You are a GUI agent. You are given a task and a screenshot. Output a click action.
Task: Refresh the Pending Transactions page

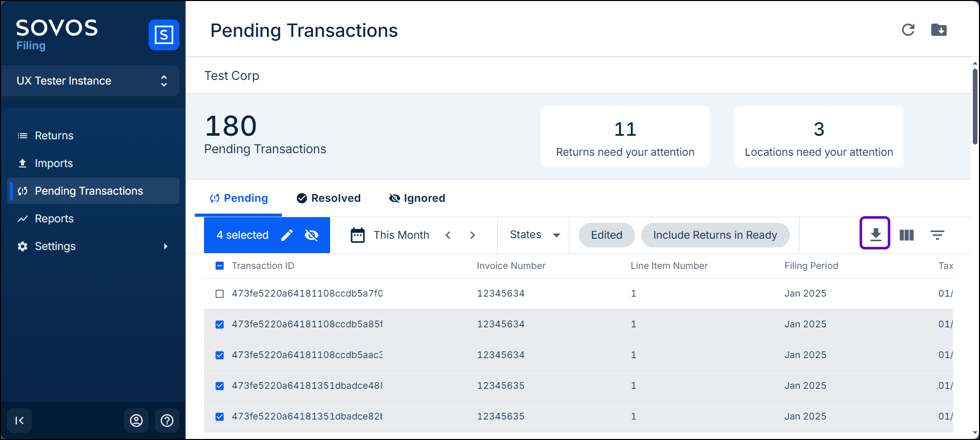pos(908,30)
